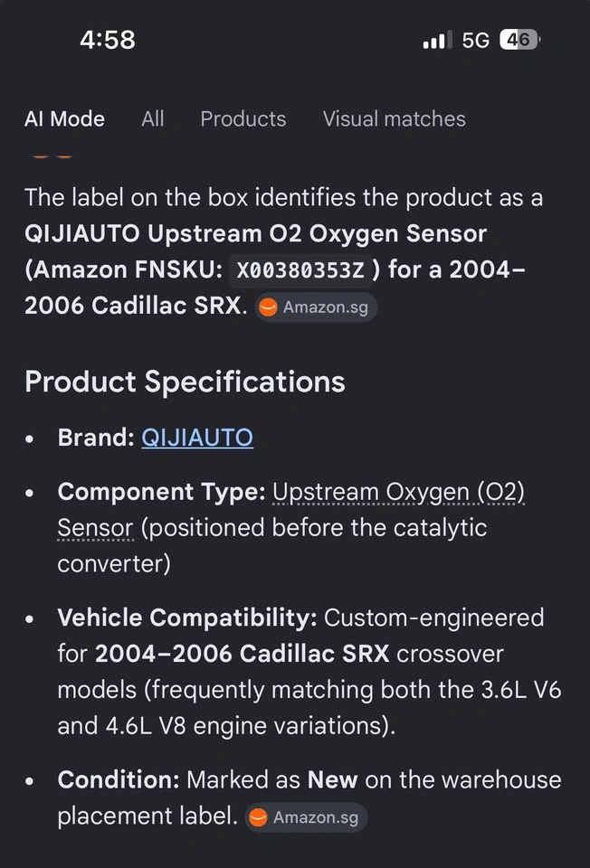Tap the Upstream Oxygen (O2) Sensor link
The width and height of the screenshot is (590, 868).
tap(290, 510)
